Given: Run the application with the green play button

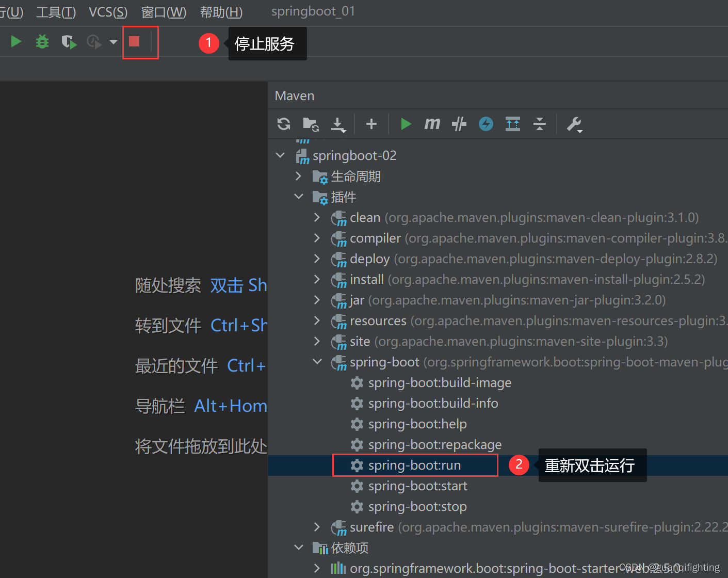Looking at the screenshot, I should 15,42.
